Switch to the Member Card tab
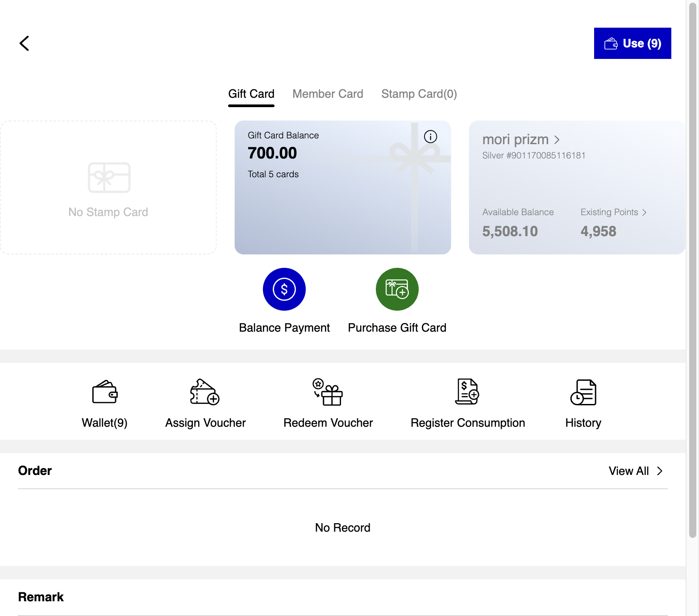Image resolution: width=699 pixels, height=616 pixels. click(x=328, y=94)
